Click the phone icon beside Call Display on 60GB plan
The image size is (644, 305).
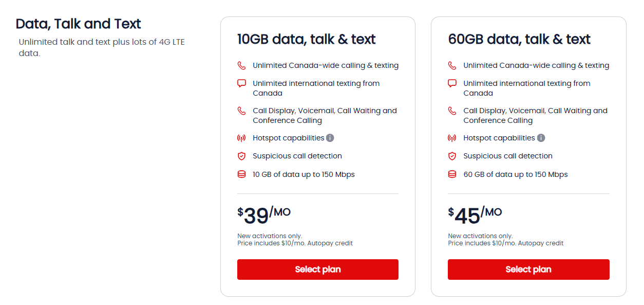[x=452, y=111]
